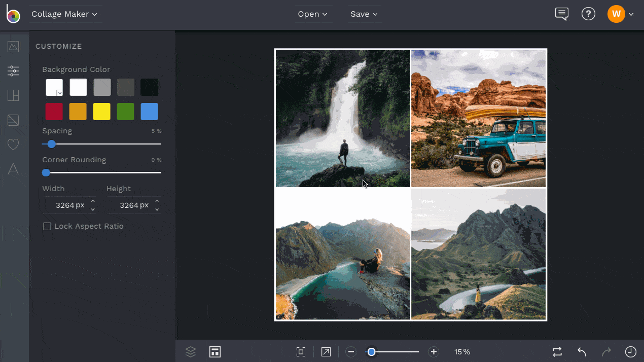The image size is (644, 362).
Task: Click the zoom out minus button
Action: click(x=351, y=352)
